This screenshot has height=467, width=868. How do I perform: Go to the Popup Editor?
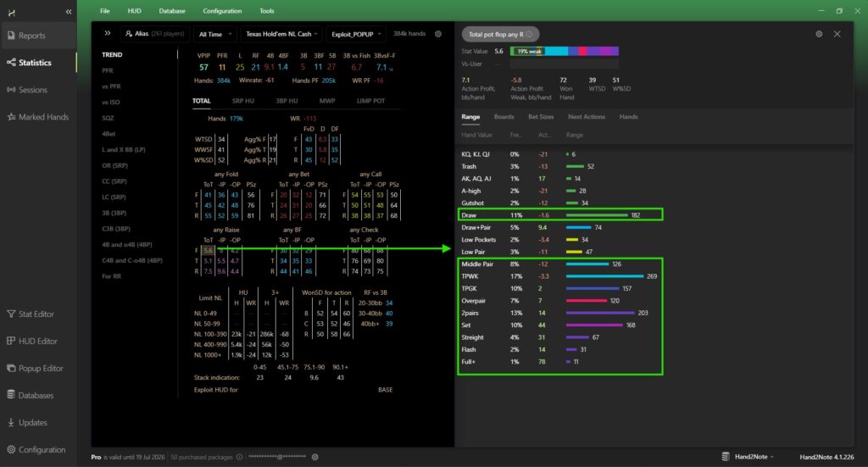pos(41,368)
